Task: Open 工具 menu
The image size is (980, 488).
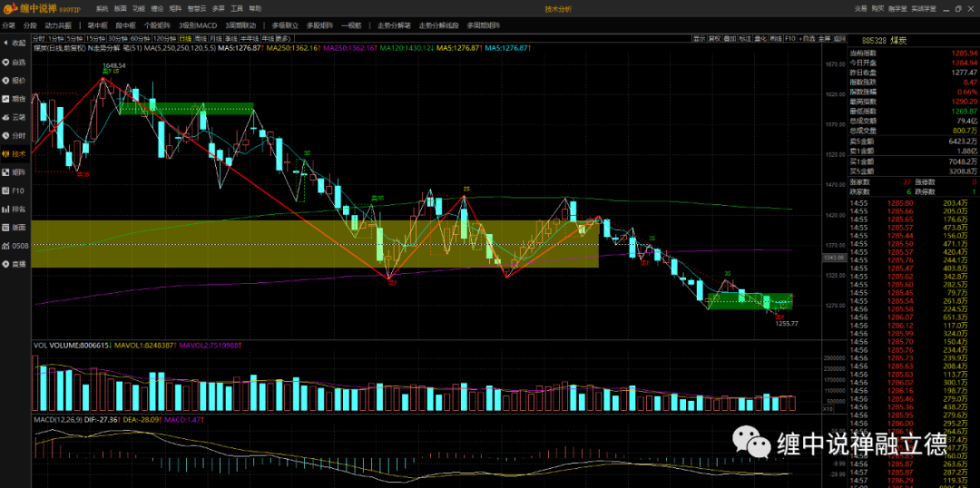Action: click(237, 9)
